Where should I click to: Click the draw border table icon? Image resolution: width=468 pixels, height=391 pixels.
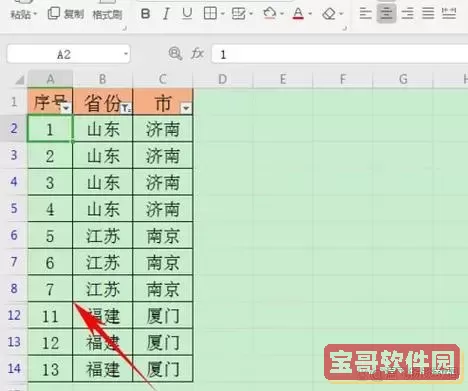tap(239, 14)
